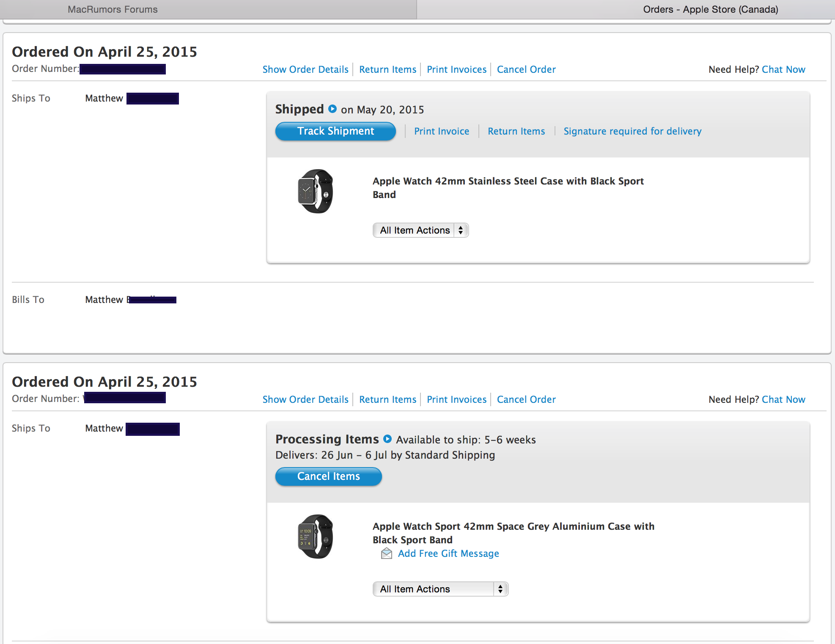Click the arrow icon beside Processing Items
835x644 pixels.
pyautogui.click(x=387, y=439)
